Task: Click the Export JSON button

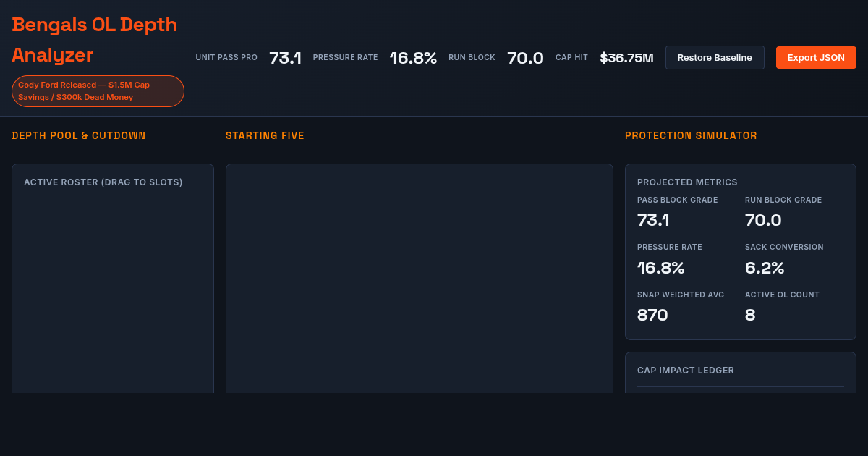Action: 816,58
